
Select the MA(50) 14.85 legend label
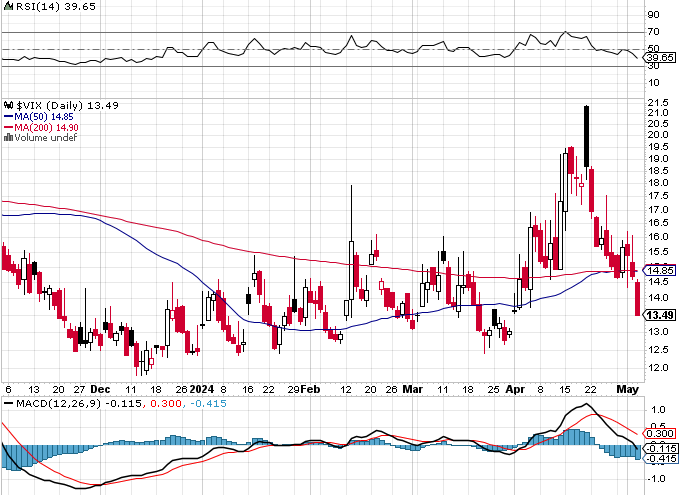tap(44, 116)
